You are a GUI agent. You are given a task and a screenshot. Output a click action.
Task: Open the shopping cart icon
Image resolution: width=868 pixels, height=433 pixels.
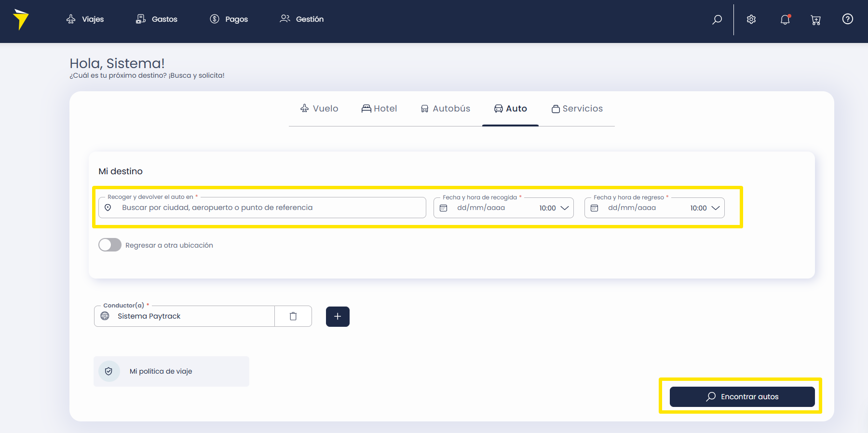(x=816, y=20)
